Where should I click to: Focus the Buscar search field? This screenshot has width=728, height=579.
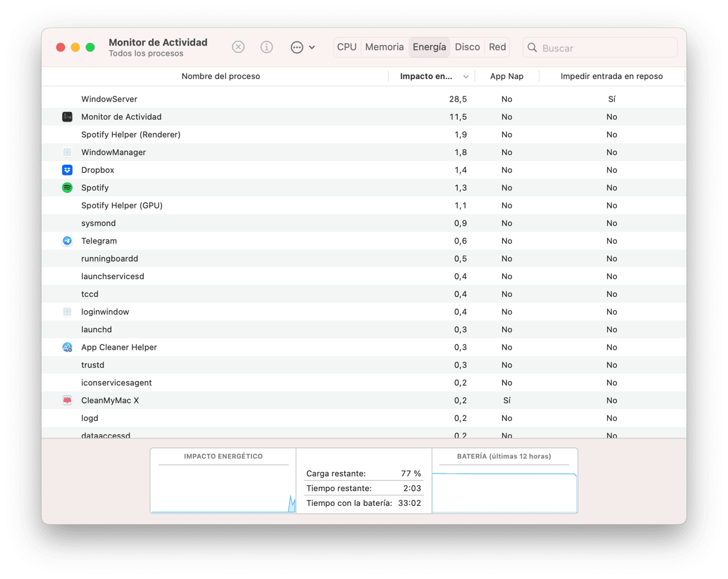[x=600, y=48]
